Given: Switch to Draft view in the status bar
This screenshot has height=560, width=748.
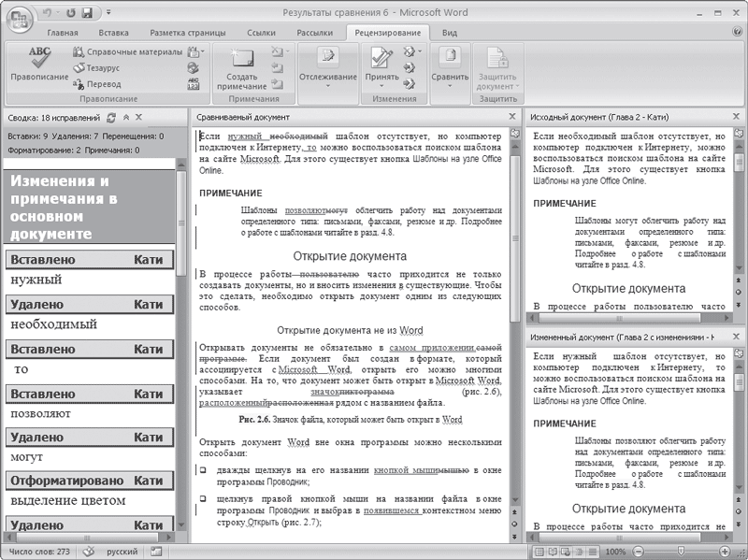Looking at the screenshot, I should tap(592, 552).
